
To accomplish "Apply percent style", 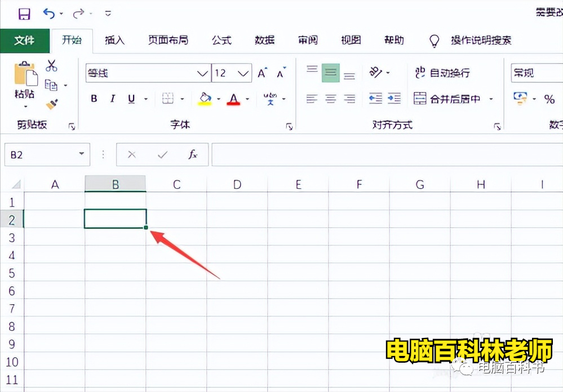I will click(x=549, y=99).
